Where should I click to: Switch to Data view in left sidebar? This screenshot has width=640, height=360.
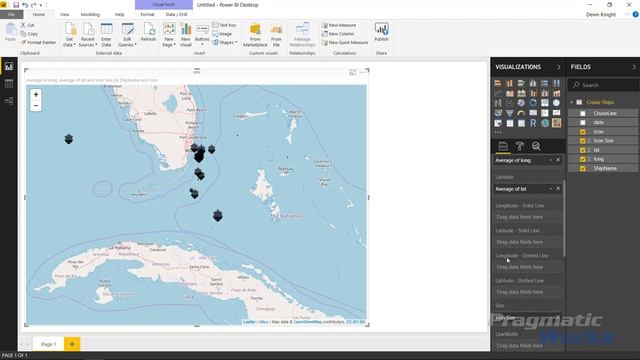tap(9, 84)
